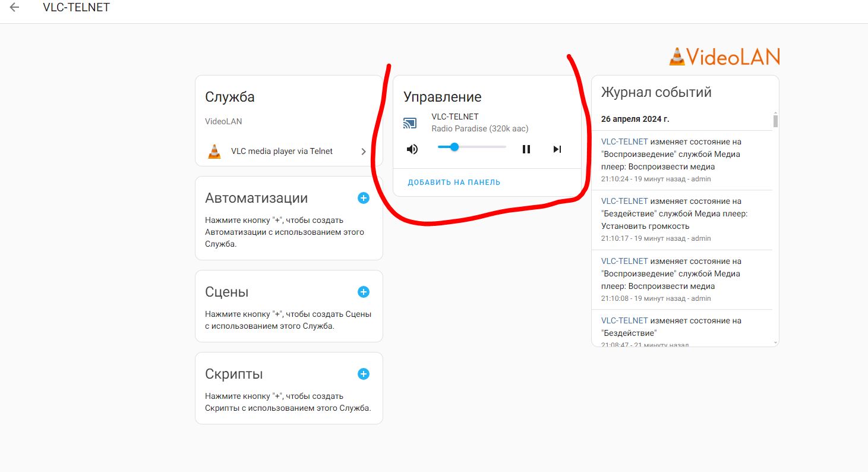This screenshot has height=472, width=868.
Task: Open VLC media player via Telnet entry
Action: point(289,151)
